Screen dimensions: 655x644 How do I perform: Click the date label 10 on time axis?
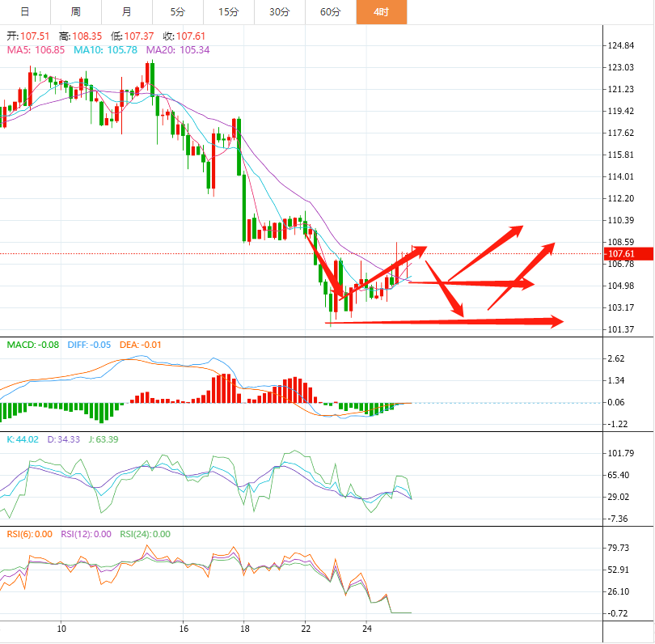point(61,629)
